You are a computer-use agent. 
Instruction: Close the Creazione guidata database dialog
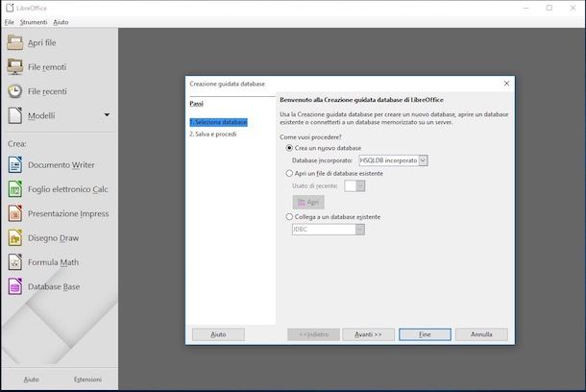click(x=506, y=84)
